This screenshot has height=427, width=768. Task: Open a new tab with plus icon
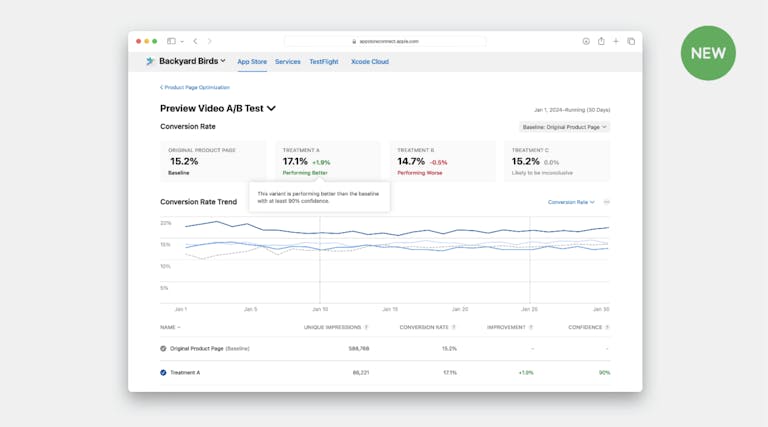(616, 41)
